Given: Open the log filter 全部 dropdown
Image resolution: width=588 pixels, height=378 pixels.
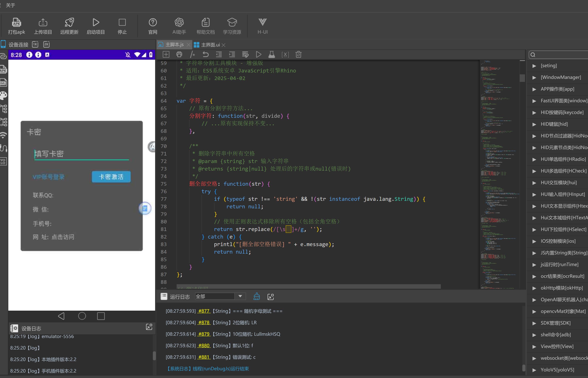Looking at the screenshot, I should 240,296.
